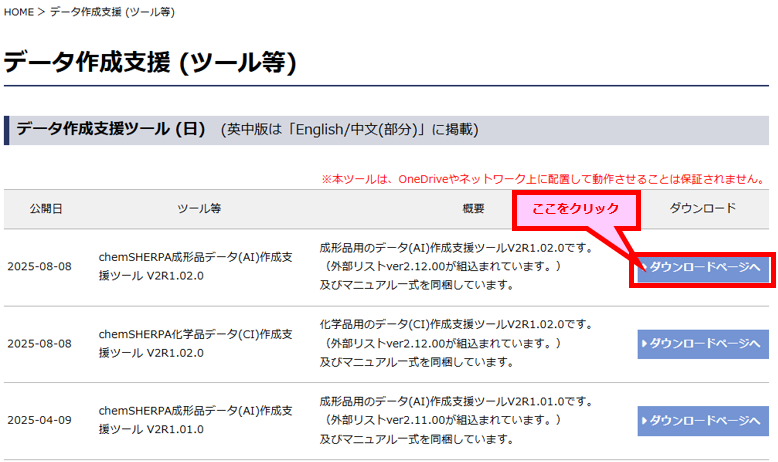Click the red OneDrive warning notice

[544, 179]
